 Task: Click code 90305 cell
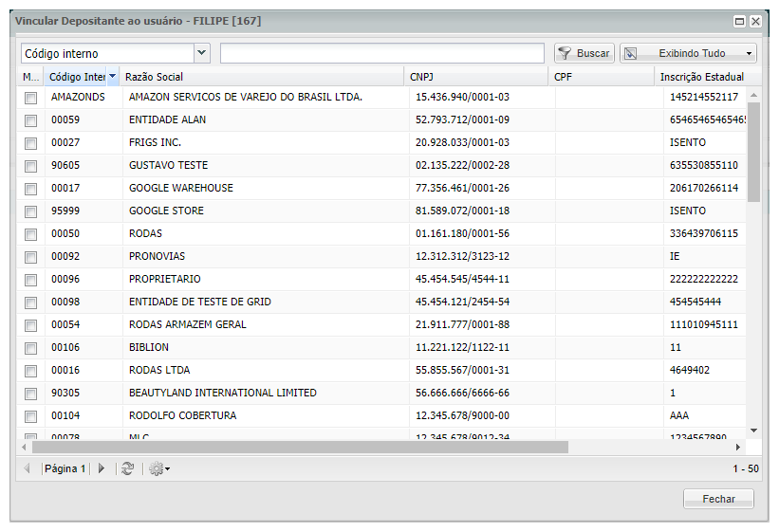[x=65, y=393]
